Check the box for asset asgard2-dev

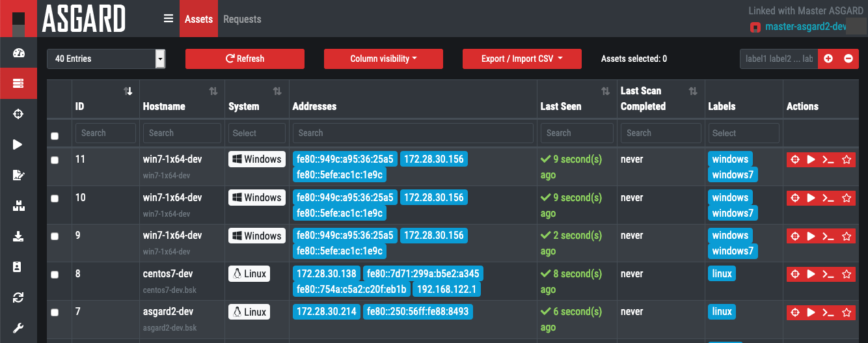[x=55, y=313]
